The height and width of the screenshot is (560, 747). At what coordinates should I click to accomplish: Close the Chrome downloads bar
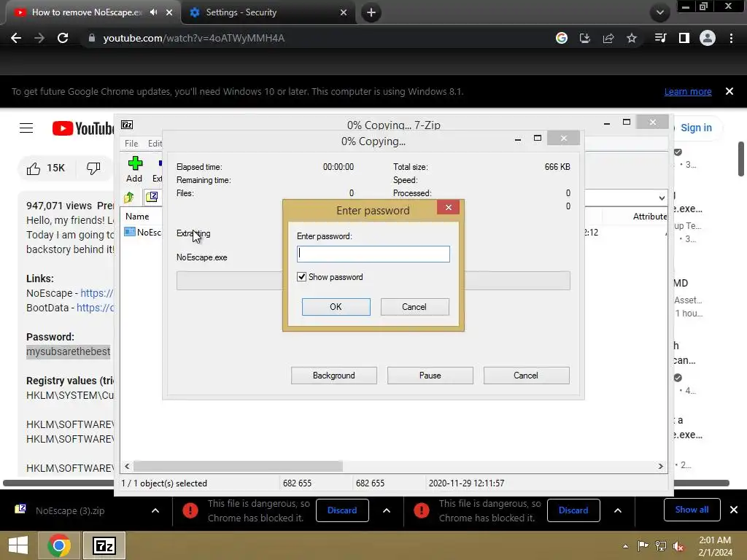click(x=734, y=510)
